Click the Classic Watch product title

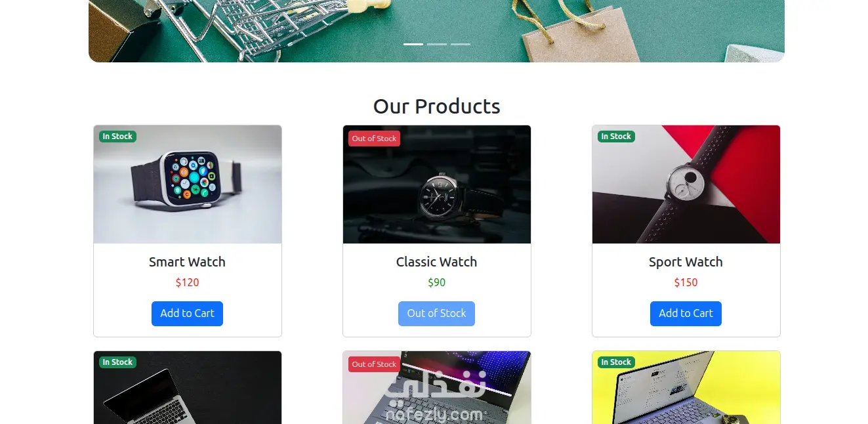coord(436,262)
